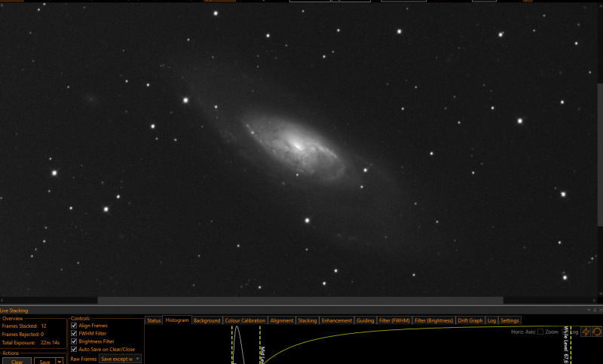Open the Settings tab
The height and width of the screenshot is (364, 603).
click(510, 320)
